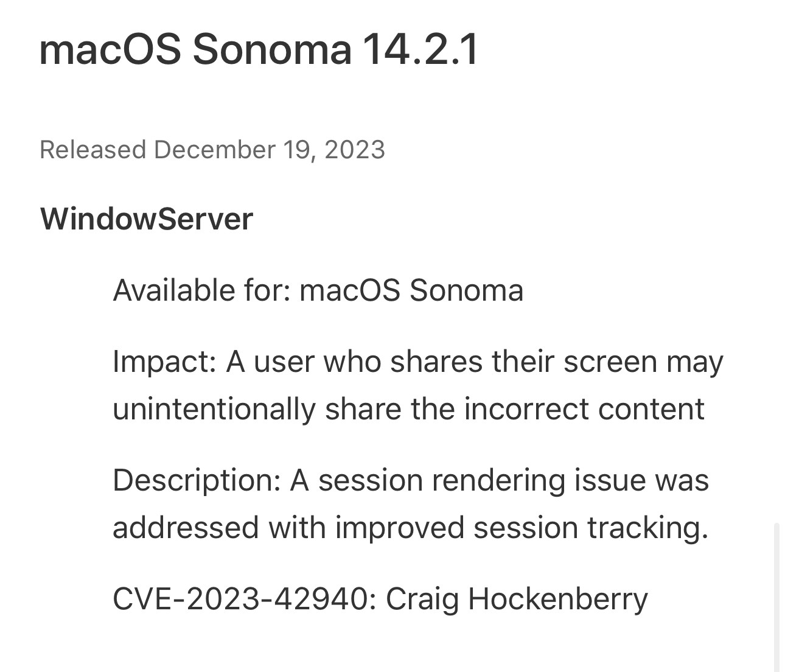Click the phrase incorrect content

point(584,408)
